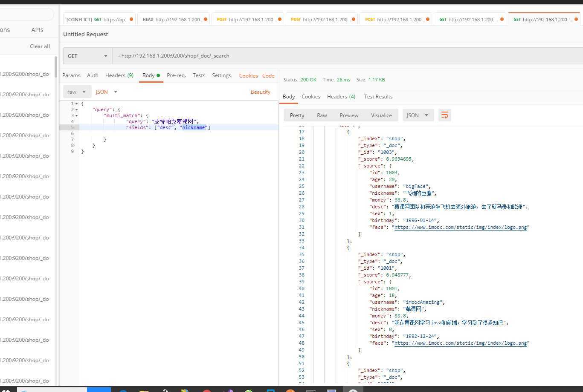The width and height of the screenshot is (583, 392).
Task: Click the "26 ms" time value
Action: [x=343, y=80]
